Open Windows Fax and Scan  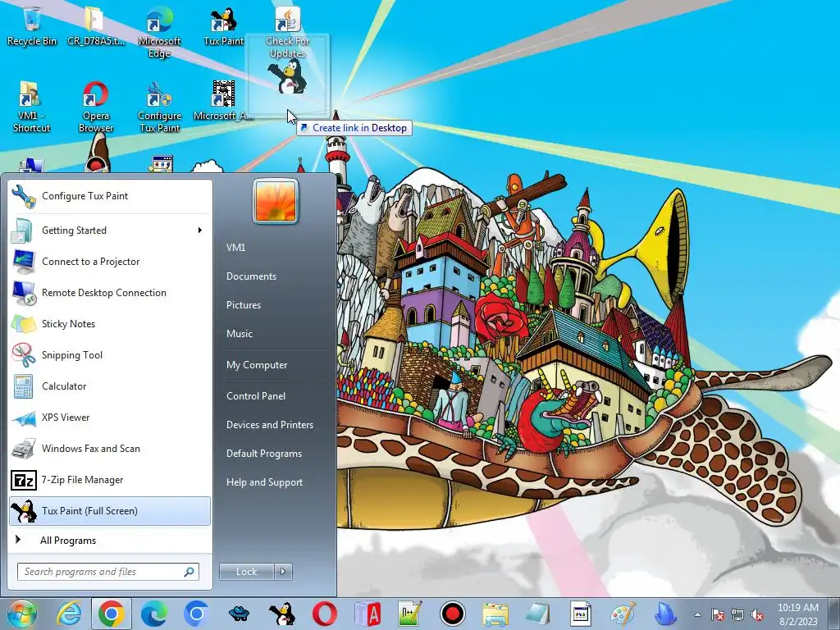tap(110, 449)
